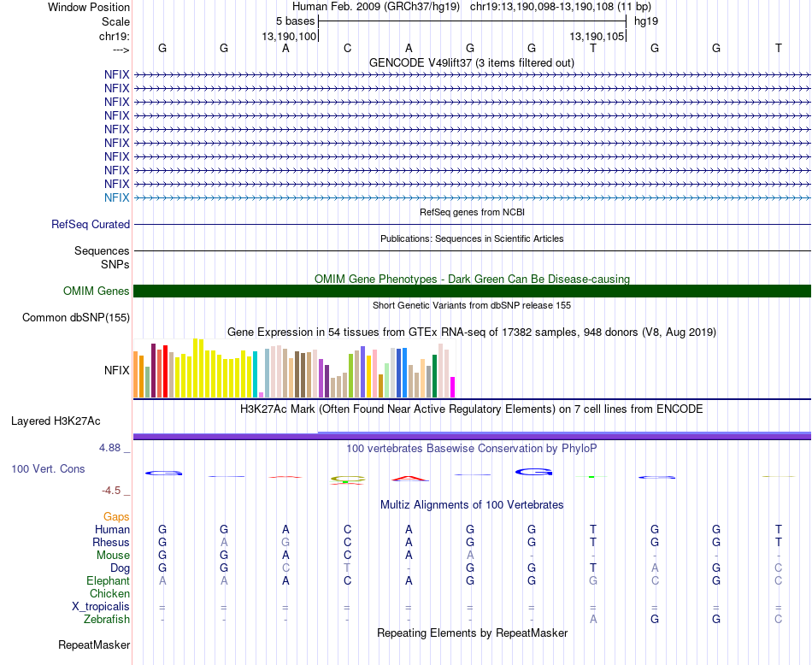Screen dimensions: 812x665
Task: Click the magenta last bar in GTEx chart
Action: [x=452, y=387]
